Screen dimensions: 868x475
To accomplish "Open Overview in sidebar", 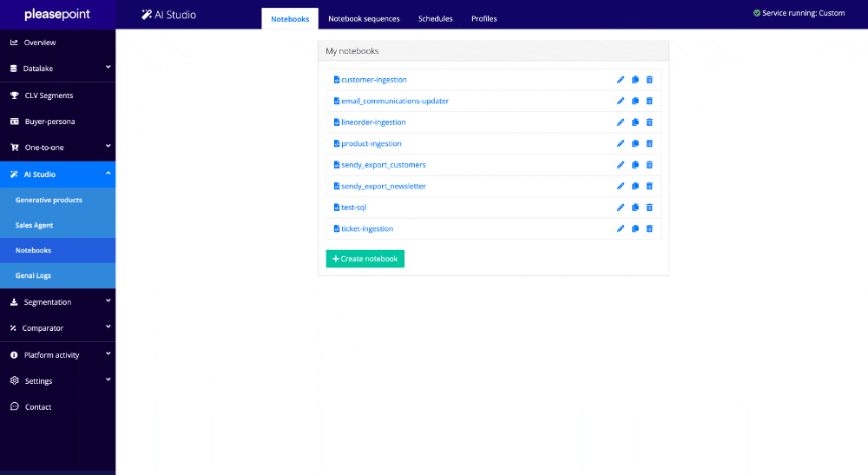I will coord(57,43).
